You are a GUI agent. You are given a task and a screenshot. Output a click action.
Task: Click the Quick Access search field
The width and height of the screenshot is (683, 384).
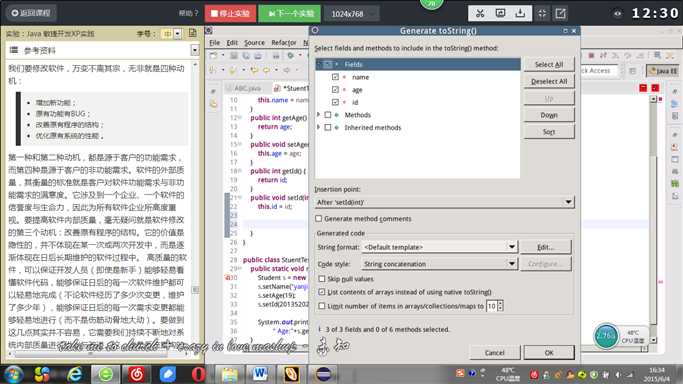pos(599,71)
